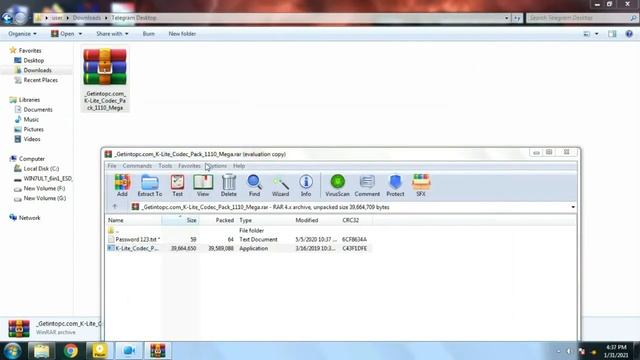
Task: Click the Search Telegram Desktop field
Action: pos(582,18)
